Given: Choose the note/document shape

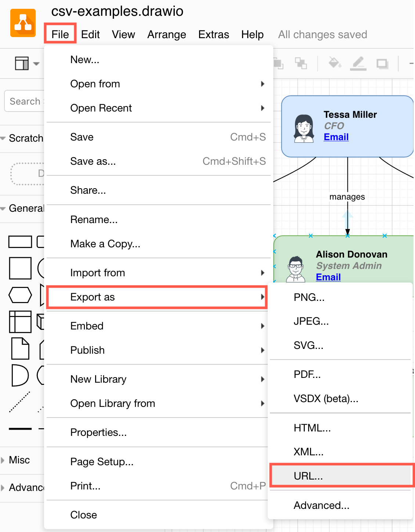Looking at the screenshot, I should tap(20, 349).
